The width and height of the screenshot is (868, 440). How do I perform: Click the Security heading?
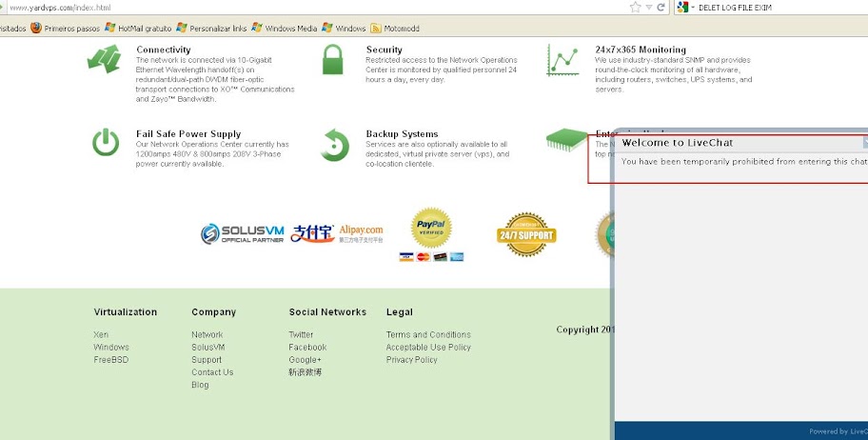point(385,50)
